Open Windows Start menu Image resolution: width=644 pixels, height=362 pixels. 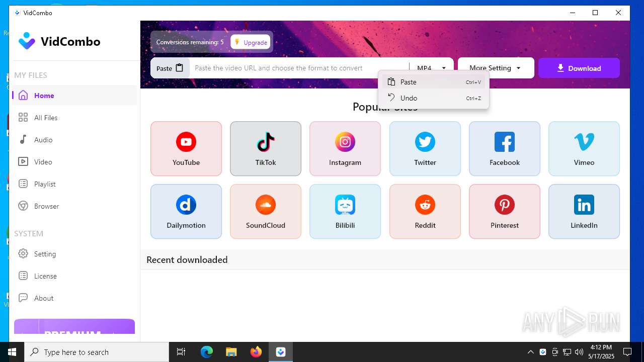coord(12,352)
